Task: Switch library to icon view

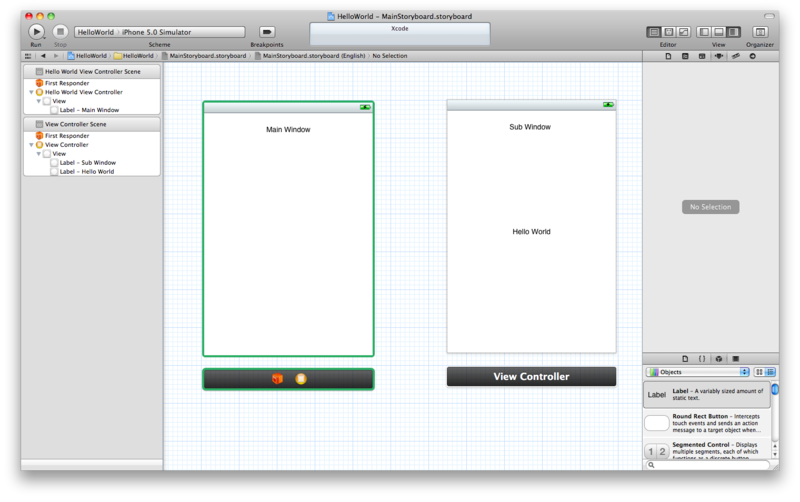Action: [x=759, y=372]
